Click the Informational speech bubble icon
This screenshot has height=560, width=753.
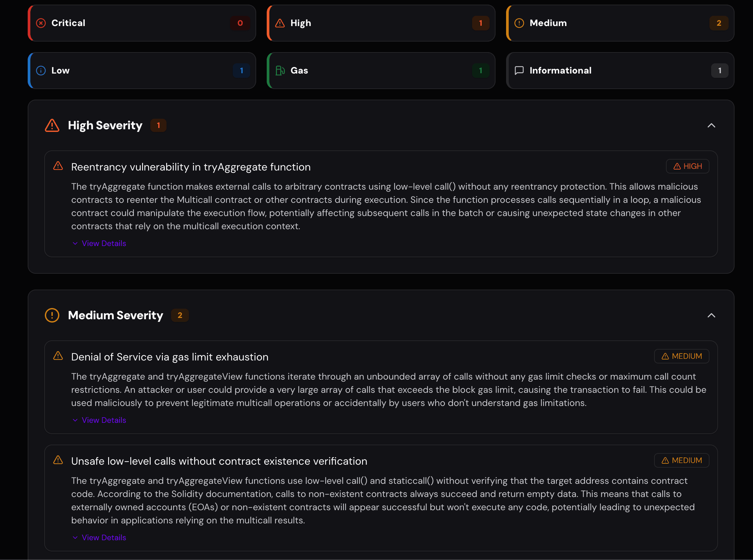[x=519, y=71]
